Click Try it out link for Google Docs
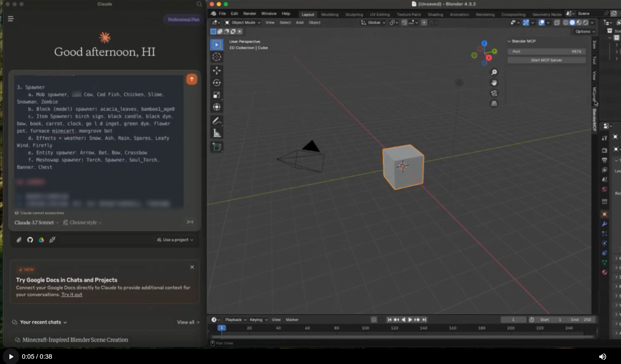 [71, 295]
